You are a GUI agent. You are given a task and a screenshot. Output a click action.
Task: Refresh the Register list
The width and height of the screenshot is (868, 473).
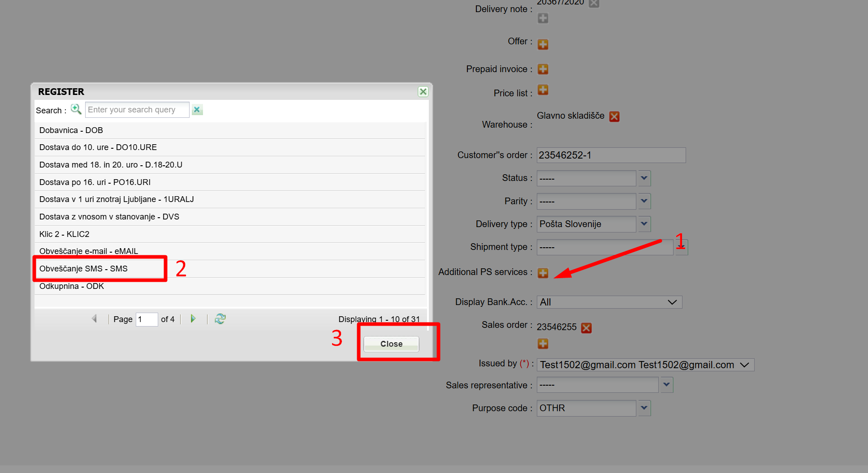click(220, 318)
